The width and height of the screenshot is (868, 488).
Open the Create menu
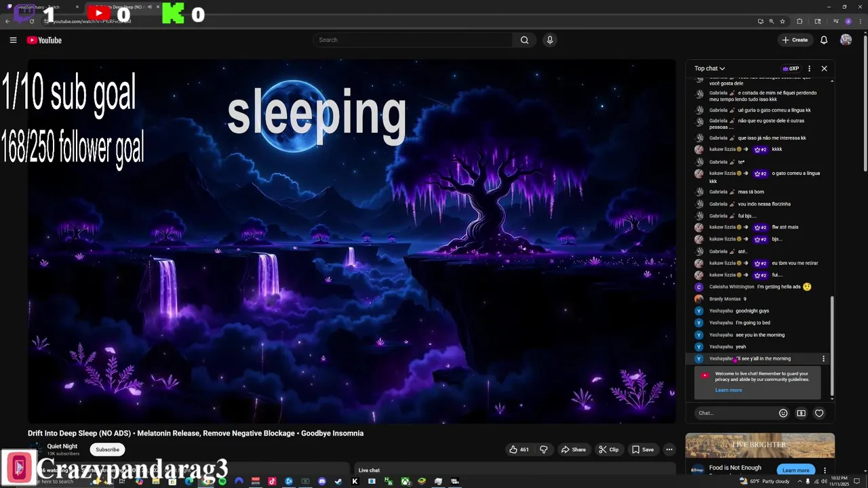coord(795,40)
